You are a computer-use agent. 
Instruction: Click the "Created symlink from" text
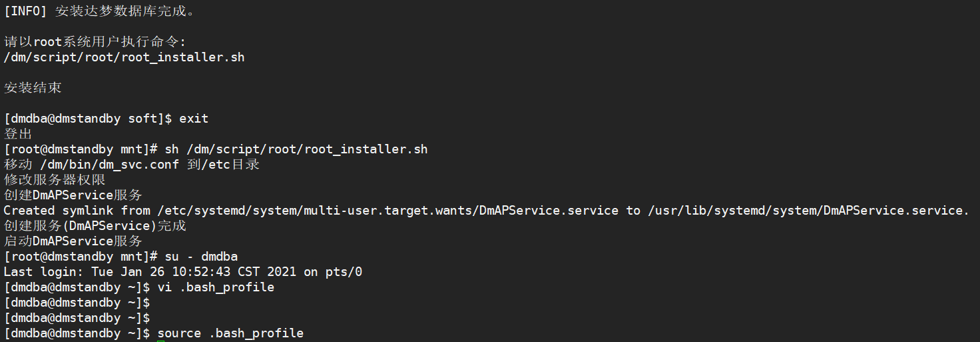77,211
